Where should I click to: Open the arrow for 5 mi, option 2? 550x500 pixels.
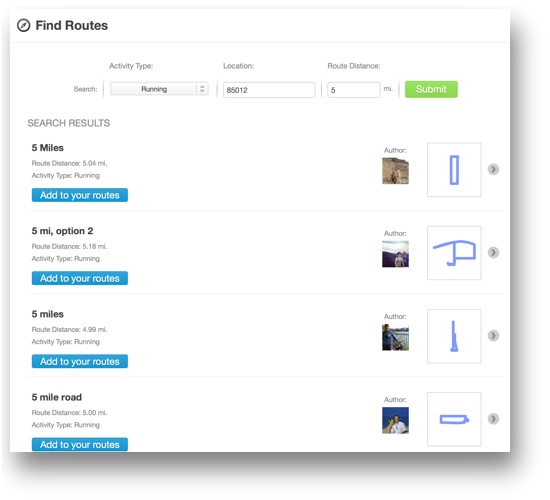pyautogui.click(x=493, y=253)
